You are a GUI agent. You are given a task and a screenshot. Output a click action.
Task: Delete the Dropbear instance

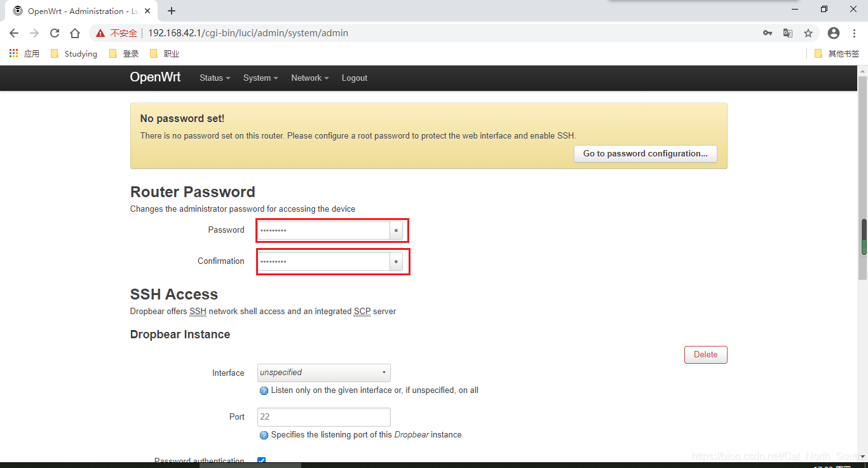click(705, 355)
